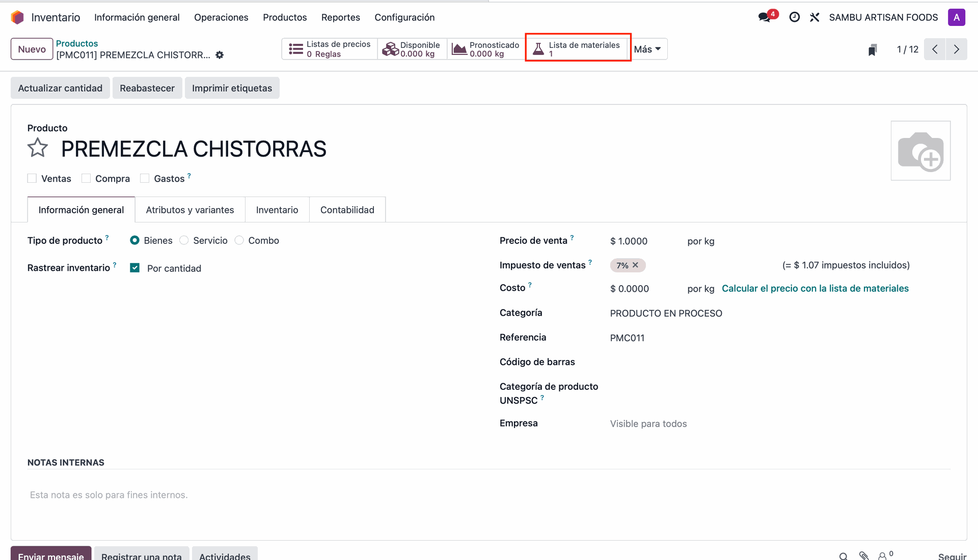
Task: Select the Servicio product type
Action: [184, 240]
